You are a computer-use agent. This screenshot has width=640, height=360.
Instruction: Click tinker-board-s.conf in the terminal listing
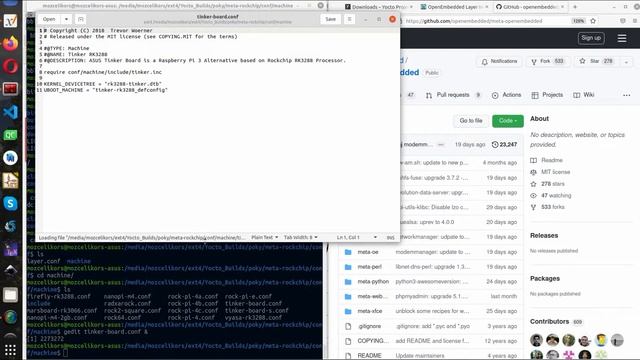pyautogui.click(x=256, y=311)
